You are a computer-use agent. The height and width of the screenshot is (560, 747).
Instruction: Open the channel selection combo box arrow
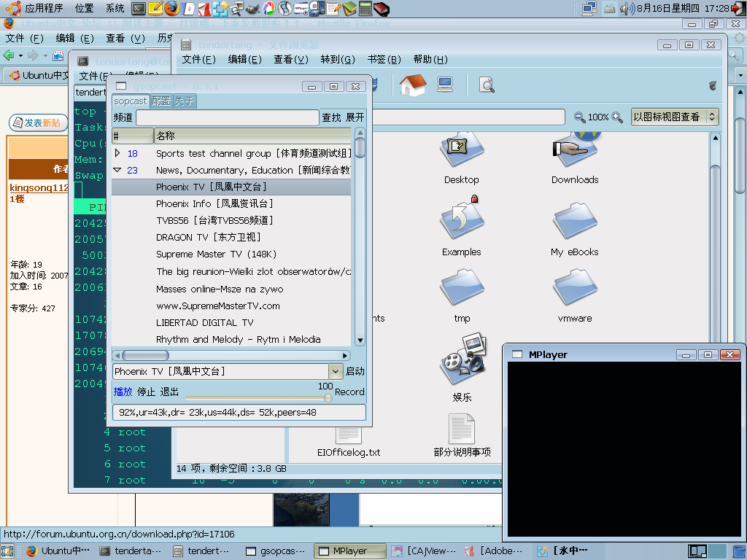click(336, 371)
